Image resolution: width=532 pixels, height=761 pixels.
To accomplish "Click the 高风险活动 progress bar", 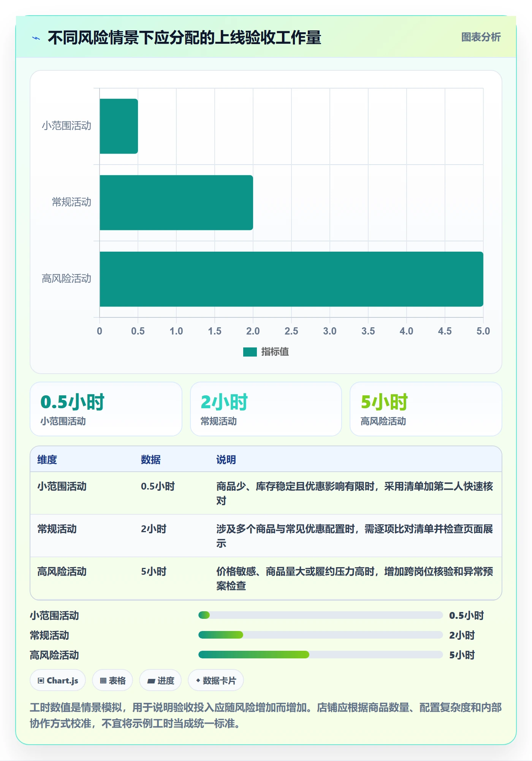I will [x=320, y=655].
